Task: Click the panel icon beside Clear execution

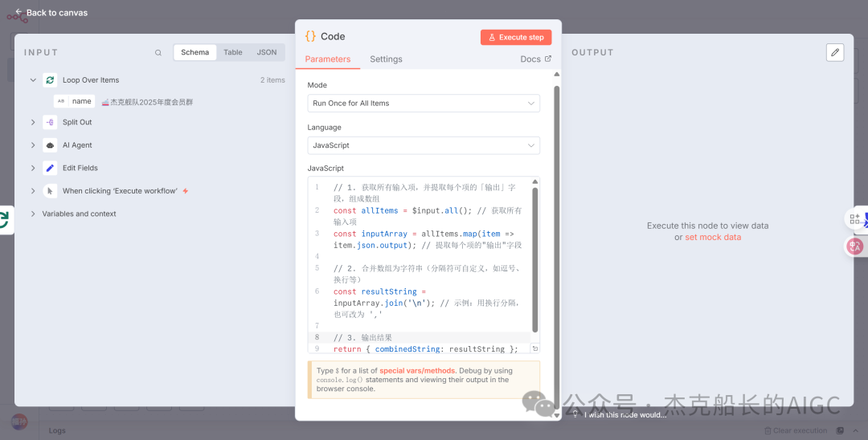Action: point(840,430)
